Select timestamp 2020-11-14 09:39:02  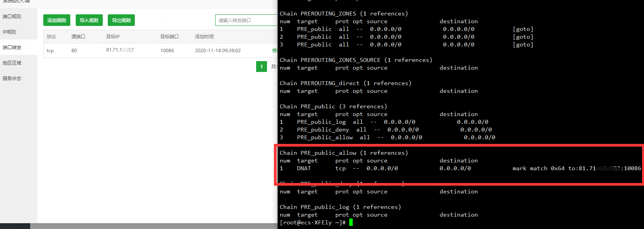point(218,51)
